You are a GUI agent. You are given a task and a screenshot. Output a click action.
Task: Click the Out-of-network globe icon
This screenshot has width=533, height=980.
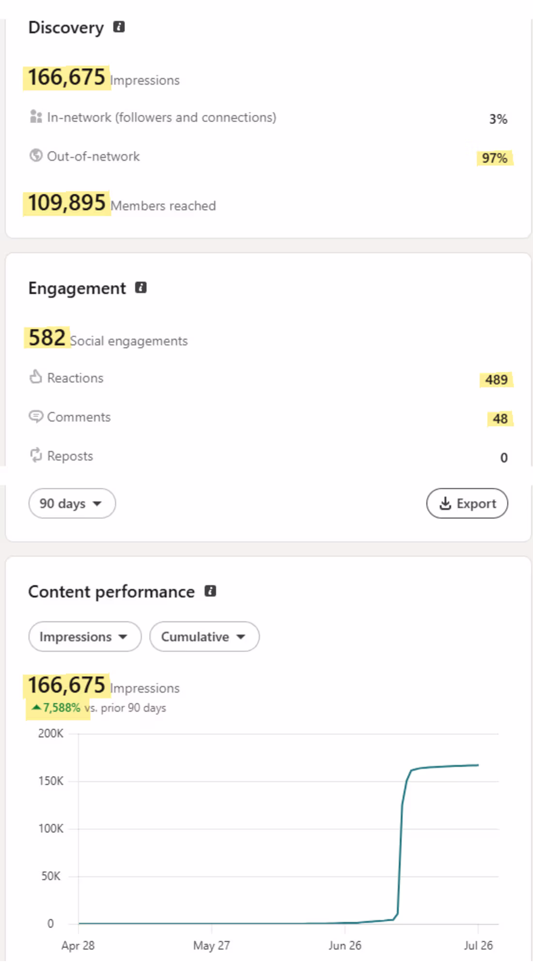[x=36, y=156]
